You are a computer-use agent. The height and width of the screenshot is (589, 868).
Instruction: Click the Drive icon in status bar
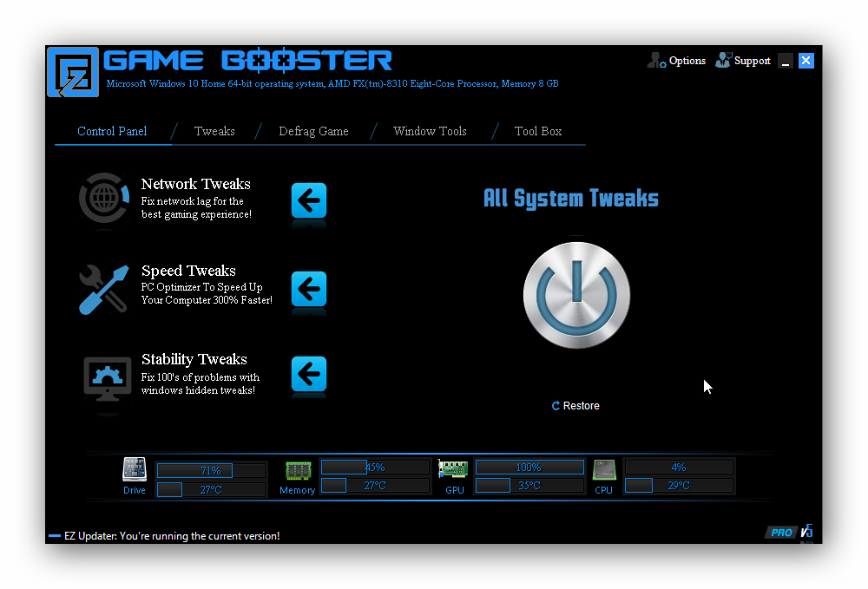point(135,470)
